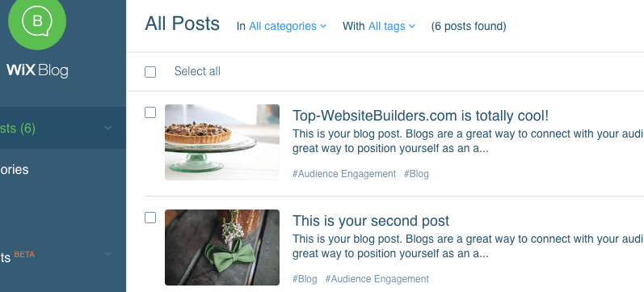Tick the Select all checkbox
Image resolution: width=644 pixels, height=292 pixels.
click(x=150, y=72)
